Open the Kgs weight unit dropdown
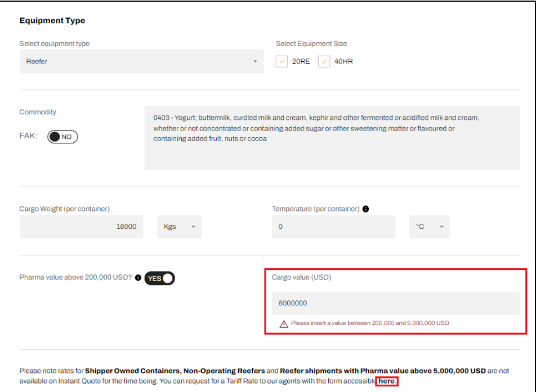Image resolution: width=536 pixels, height=392 pixels. pyautogui.click(x=180, y=227)
